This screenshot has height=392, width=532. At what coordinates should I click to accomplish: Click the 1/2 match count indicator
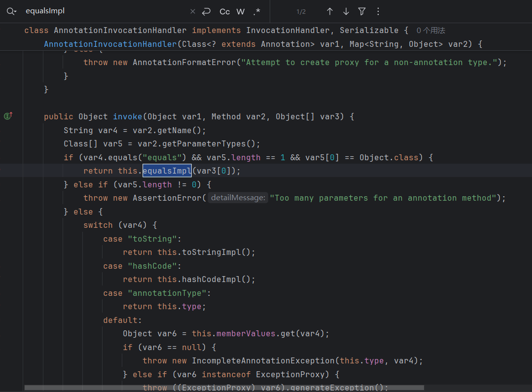tap(301, 11)
